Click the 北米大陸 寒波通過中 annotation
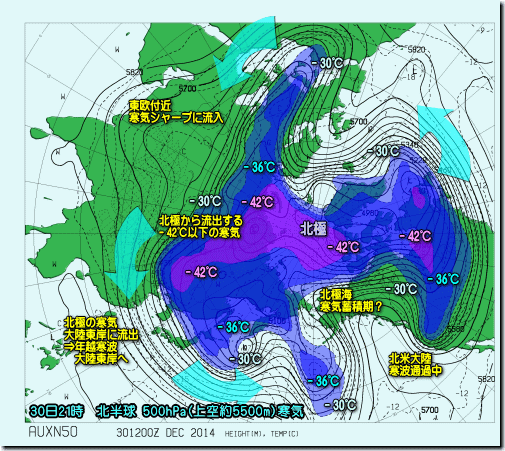The height and width of the screenshot is (451, 505). (415, 365)
